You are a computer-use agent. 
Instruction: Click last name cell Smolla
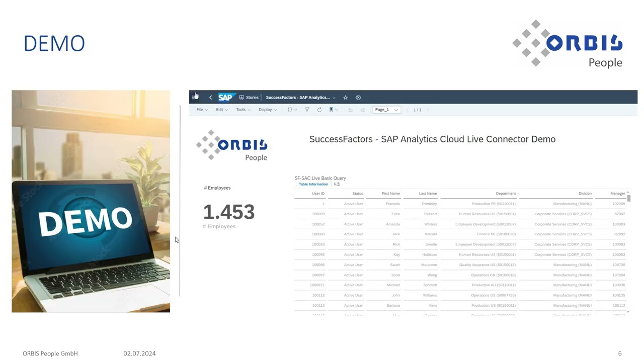[x=430, y=244]
